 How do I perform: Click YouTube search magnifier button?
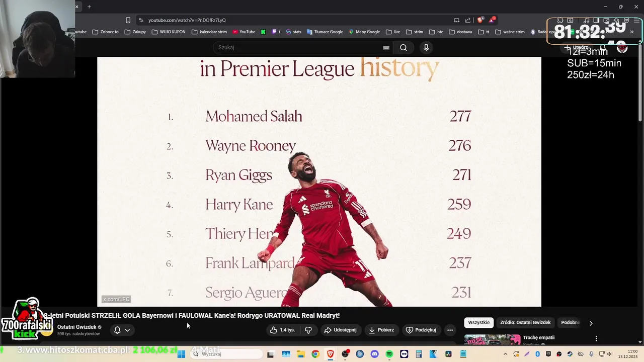404,47
